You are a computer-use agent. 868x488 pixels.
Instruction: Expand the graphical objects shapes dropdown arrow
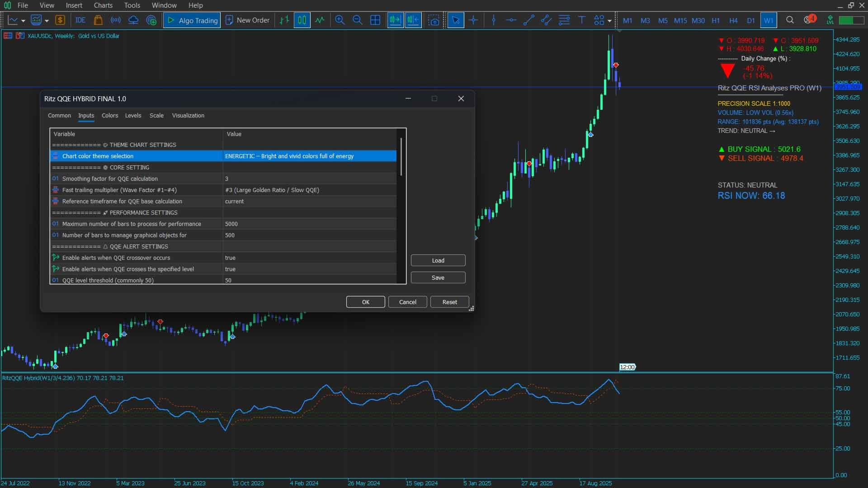(609, 21)
